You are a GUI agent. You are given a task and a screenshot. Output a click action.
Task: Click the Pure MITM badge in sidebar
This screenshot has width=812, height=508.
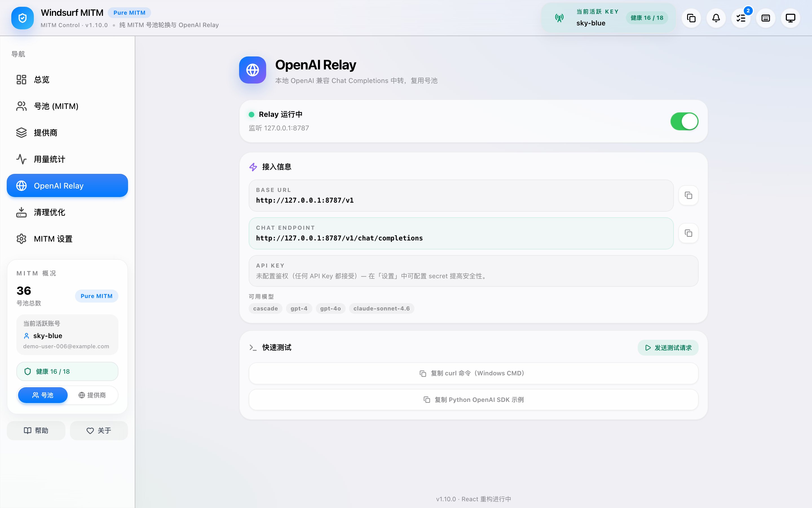[x=97, y=296]
